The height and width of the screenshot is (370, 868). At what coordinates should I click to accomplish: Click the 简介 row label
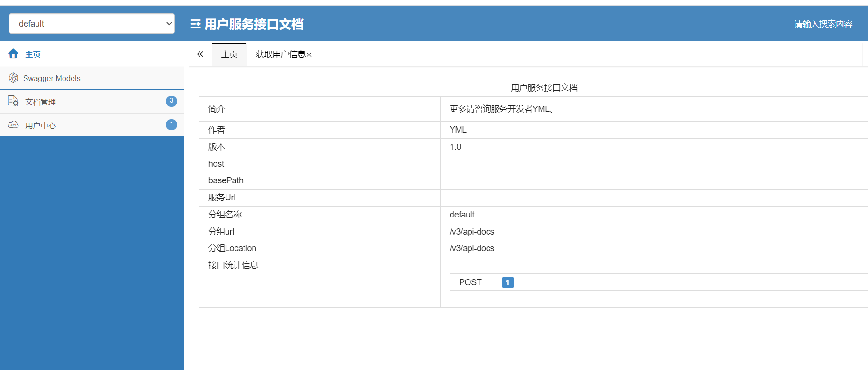tap(217, 109)
